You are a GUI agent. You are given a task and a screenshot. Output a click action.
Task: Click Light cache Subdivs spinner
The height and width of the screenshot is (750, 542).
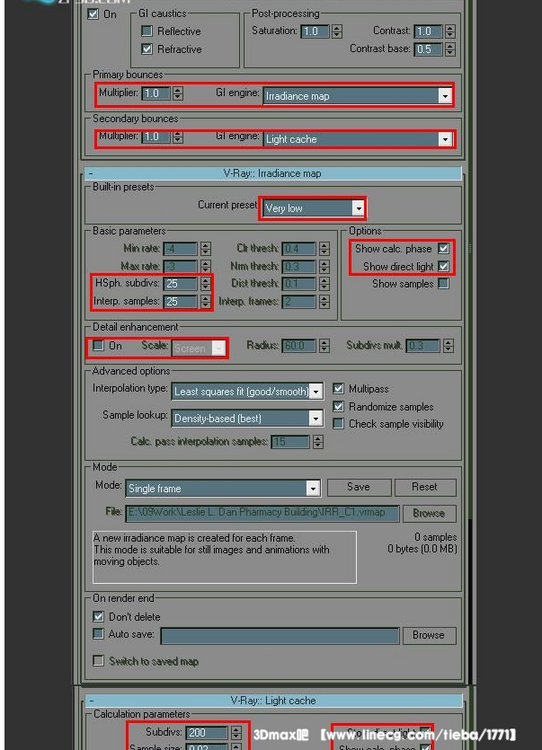[236, 733]
